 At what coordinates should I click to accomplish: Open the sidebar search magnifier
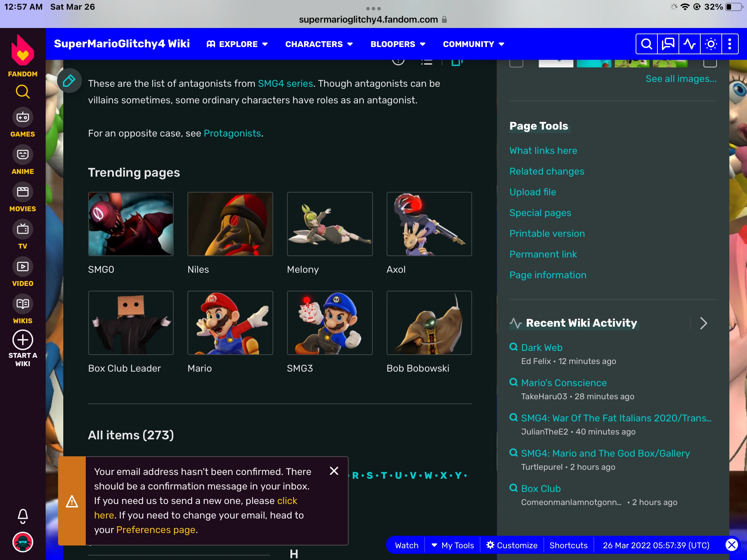click(22, 92)
